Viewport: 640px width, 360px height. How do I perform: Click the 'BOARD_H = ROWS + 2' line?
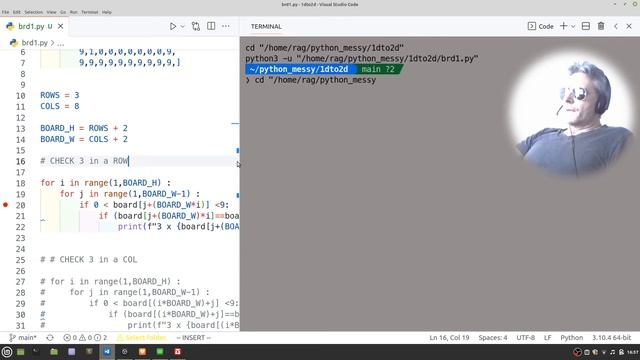pos(84,128)
